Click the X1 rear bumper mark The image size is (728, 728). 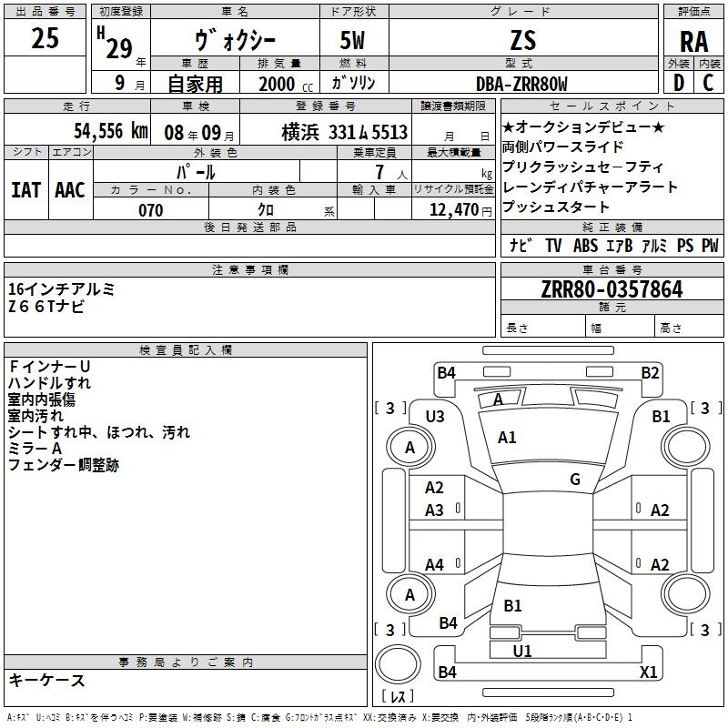click(x=648, y=672)
